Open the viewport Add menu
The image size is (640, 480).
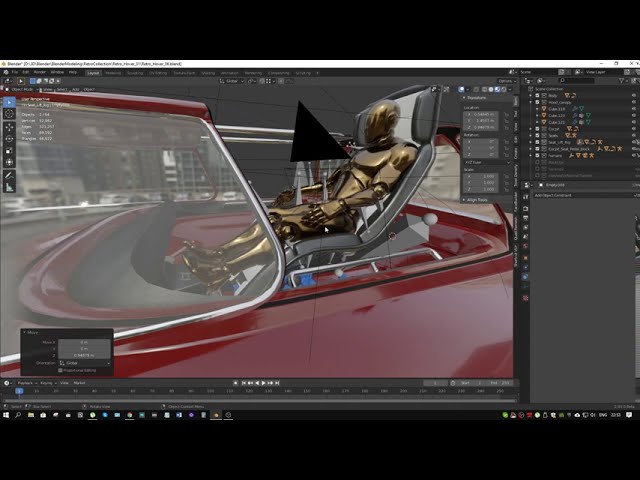(x=76, y=89)
